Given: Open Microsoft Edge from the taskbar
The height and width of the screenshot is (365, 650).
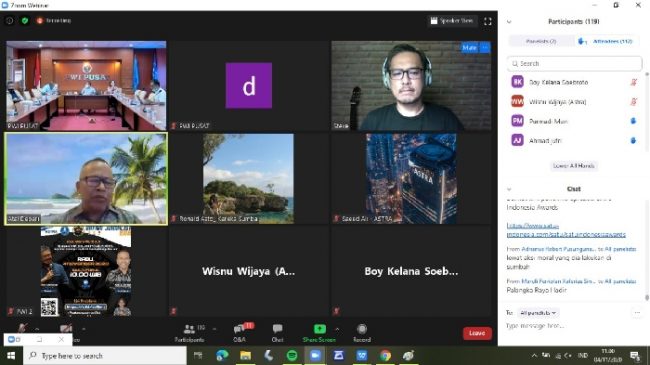Looking at the screenshot, I should tap(222, 355).
